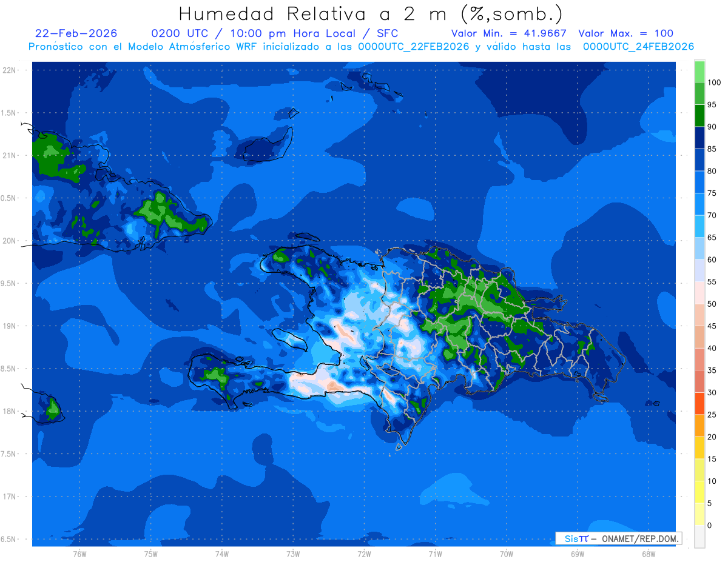Viewport: 728px width, 562px height.
Task: Click the orange-red legend swatch between 25 and 30
Action: 699,404
